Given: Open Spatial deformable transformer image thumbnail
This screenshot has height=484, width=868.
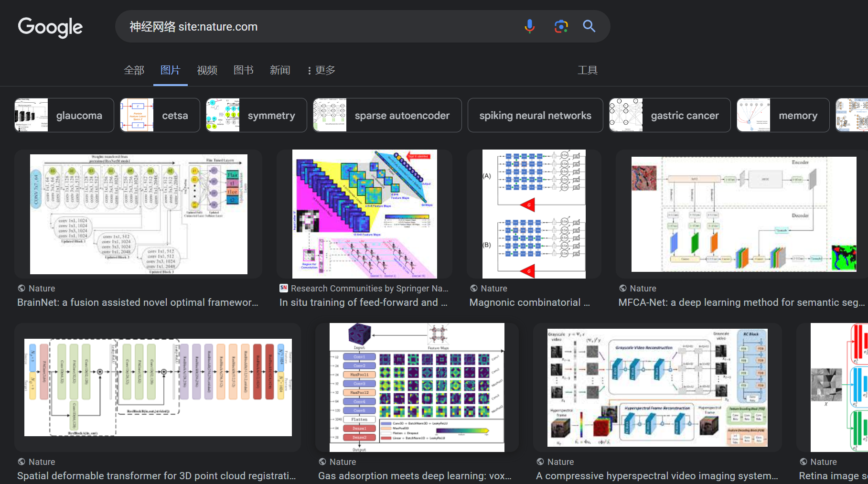Looking at the screenshot, I should click(x=158, y=387).
